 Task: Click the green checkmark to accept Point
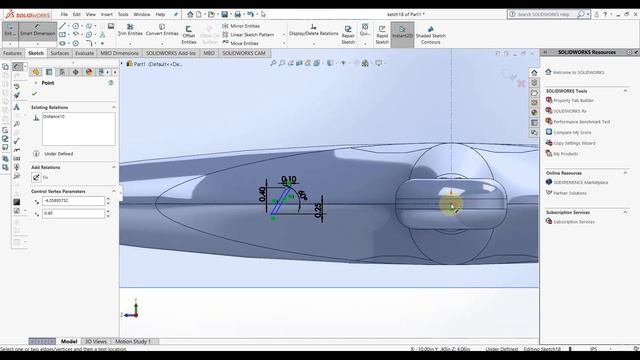(x=34, y=94)
